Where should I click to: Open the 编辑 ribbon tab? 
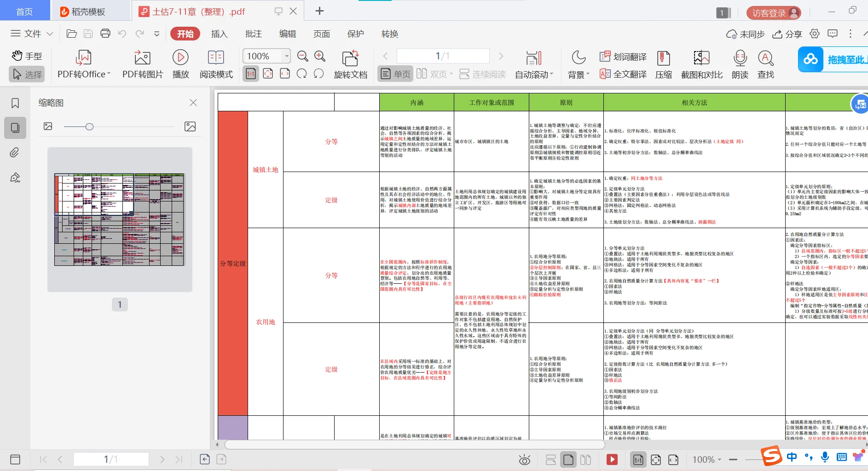(287, 34)
